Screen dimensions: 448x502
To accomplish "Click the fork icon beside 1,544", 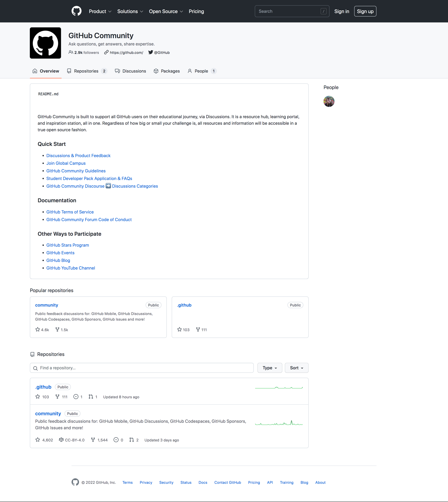I will [x=93, y=440].
